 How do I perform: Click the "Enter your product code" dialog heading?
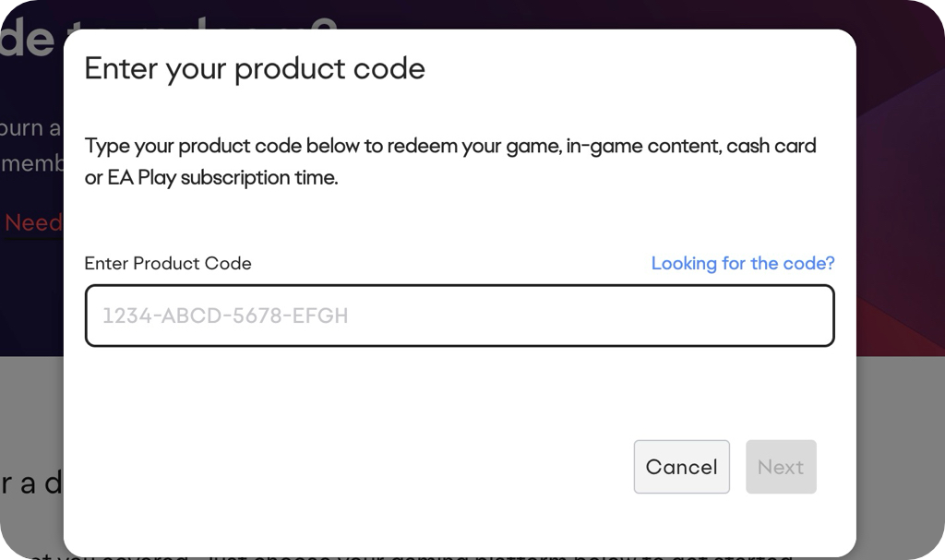click(x=255, y=69)
